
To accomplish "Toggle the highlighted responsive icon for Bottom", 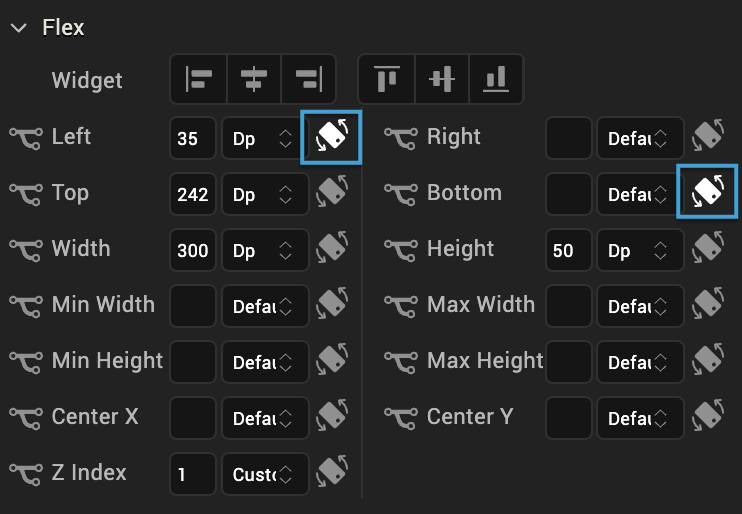I will tap(707, 191).
